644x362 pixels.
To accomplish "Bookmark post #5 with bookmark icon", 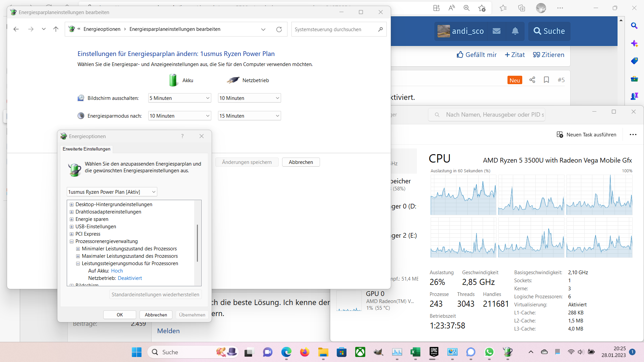I will (546, 80).
